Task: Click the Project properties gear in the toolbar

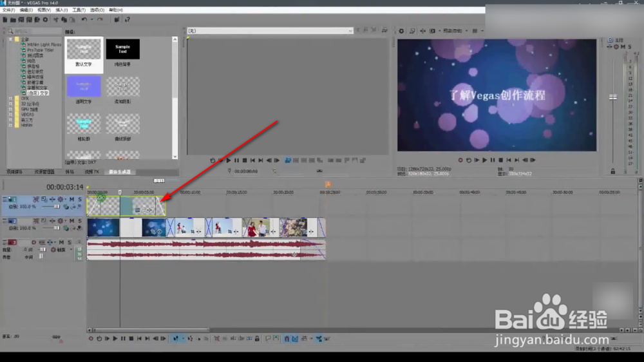Action: pyautogui.click(x=45, y=20)
